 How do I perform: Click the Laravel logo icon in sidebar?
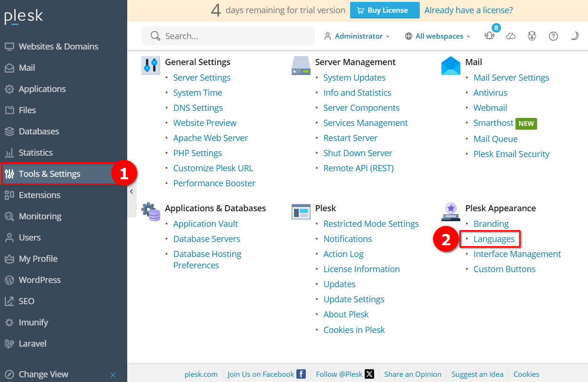[x=9, y=344]
